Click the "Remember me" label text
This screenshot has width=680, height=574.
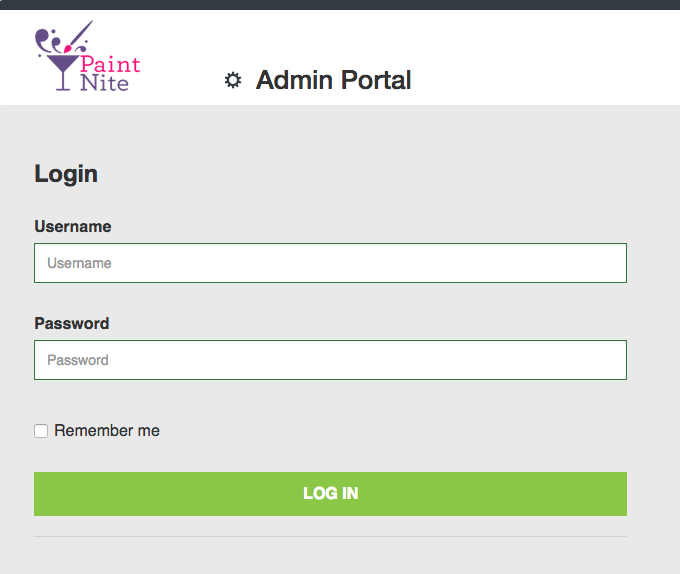[107, 431]
